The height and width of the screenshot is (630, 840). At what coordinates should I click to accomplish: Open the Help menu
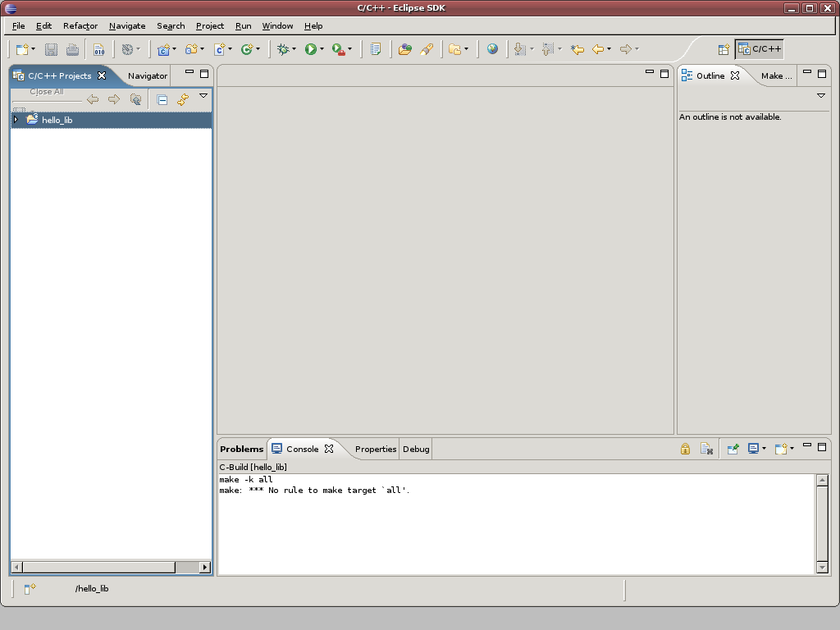tap(313, 25)
